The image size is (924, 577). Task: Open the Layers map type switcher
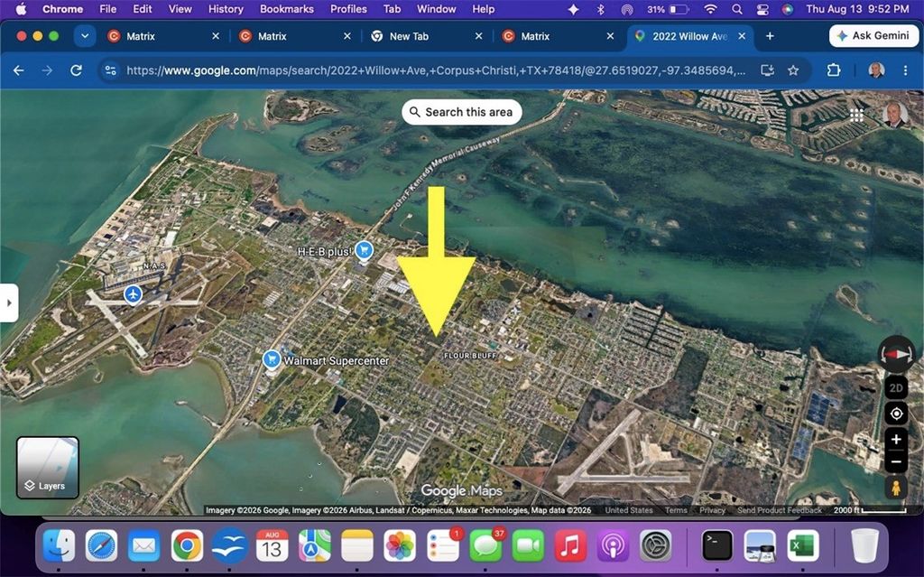tap(47, 468)
